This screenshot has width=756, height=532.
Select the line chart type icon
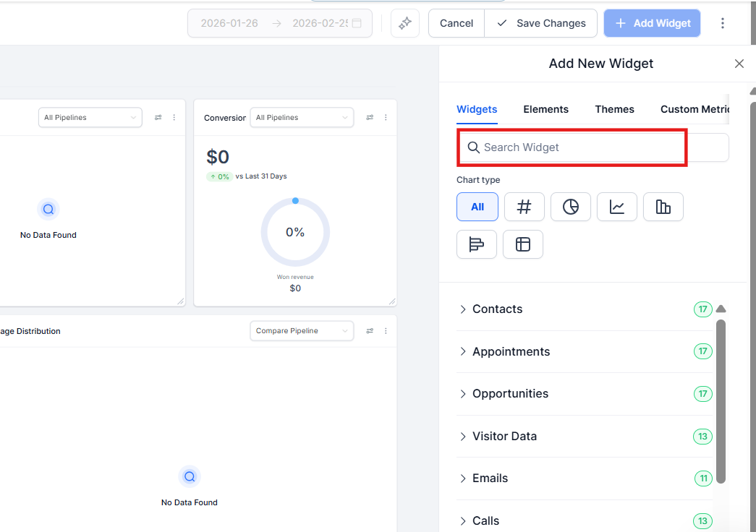[617, 207]
